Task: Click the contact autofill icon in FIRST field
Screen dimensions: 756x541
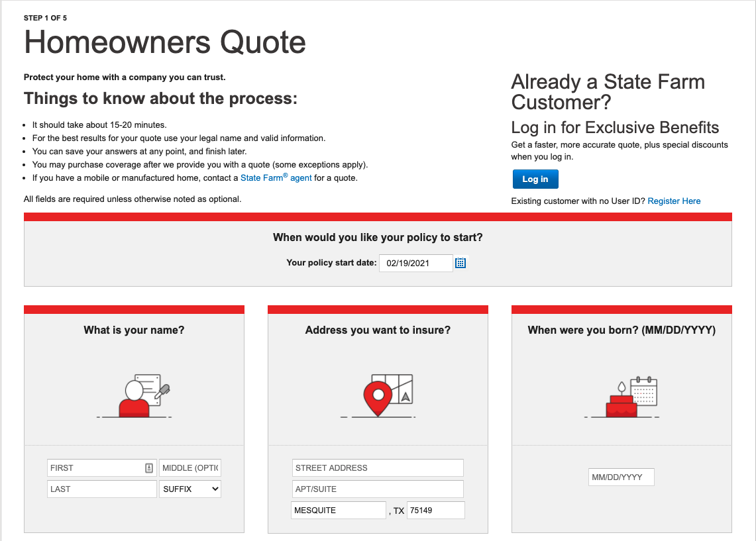Action: point(149,467)
